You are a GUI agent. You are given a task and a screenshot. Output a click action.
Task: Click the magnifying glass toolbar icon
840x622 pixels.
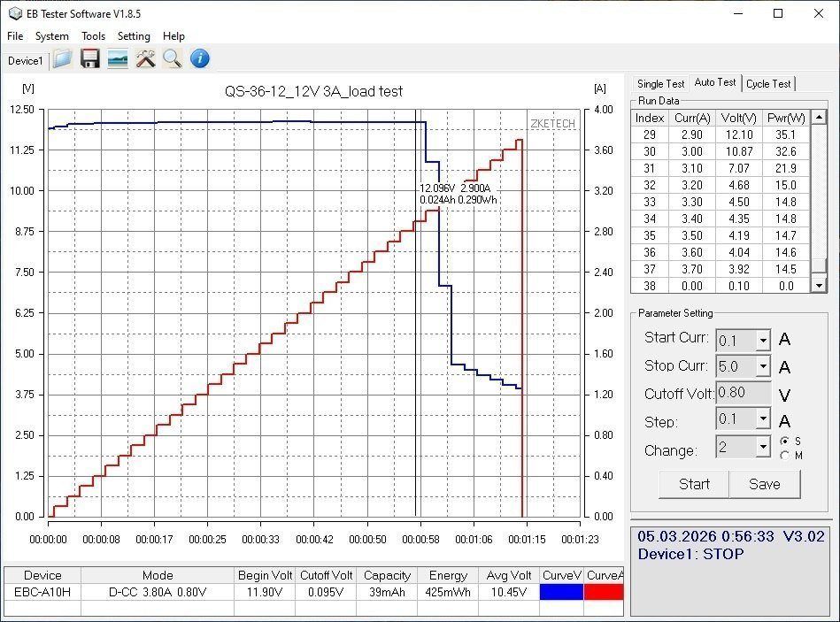coord(173,59)
